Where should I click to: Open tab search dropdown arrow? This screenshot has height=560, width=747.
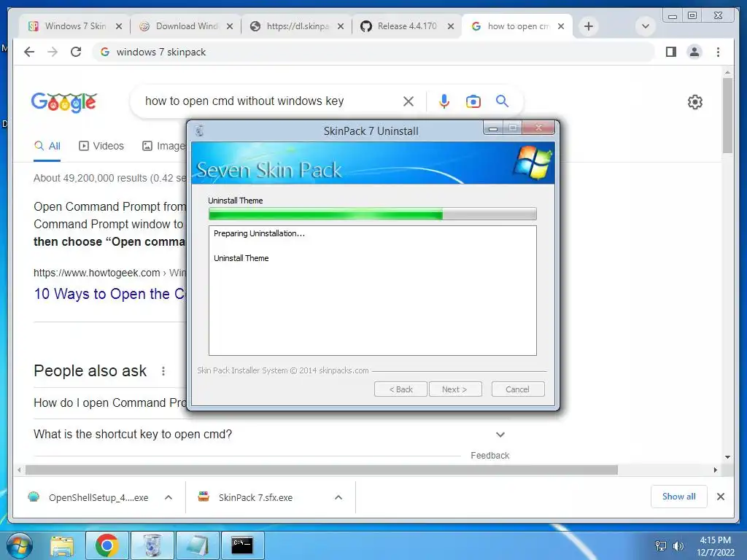pyautogui.click(x=646, y=26)
